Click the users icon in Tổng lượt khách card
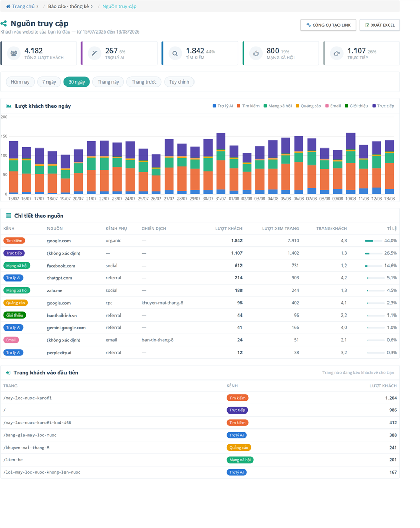 click(x=14, y=53)
